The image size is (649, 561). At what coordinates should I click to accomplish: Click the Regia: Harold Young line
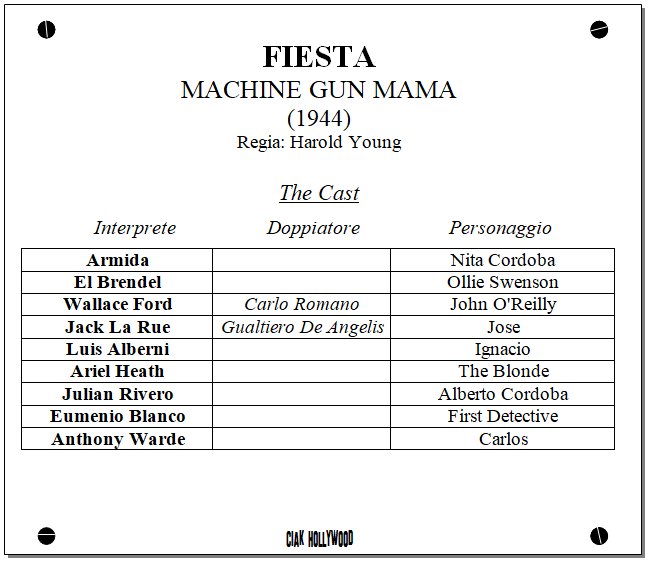[x=319, y=142]
